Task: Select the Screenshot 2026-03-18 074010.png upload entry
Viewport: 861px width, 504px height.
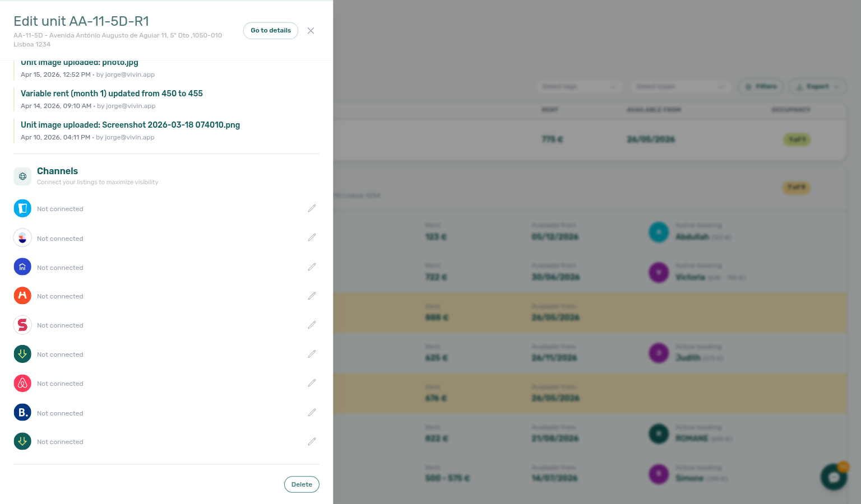Action: click(130, 125)
